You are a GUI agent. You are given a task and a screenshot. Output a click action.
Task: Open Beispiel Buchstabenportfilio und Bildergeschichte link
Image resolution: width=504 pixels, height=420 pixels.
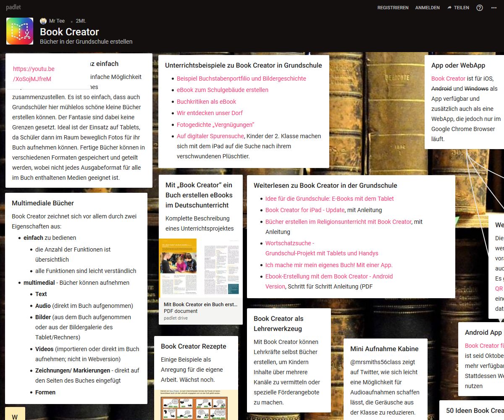coord(241,79)
